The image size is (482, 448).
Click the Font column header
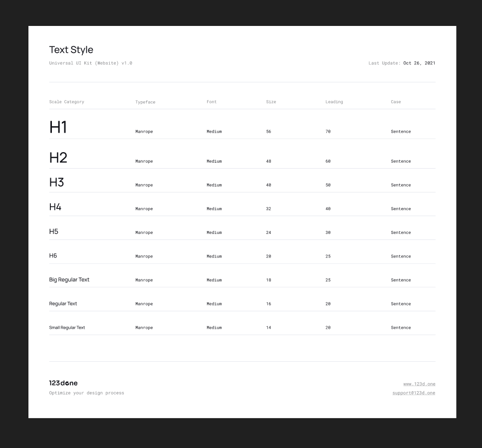(212, 102)
